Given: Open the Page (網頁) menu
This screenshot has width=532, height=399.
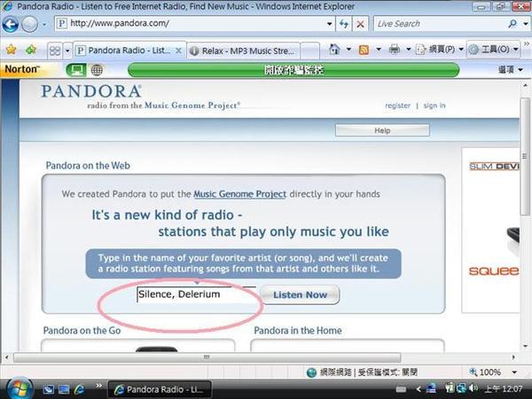Looking at the screenshot, I should 440,50.
